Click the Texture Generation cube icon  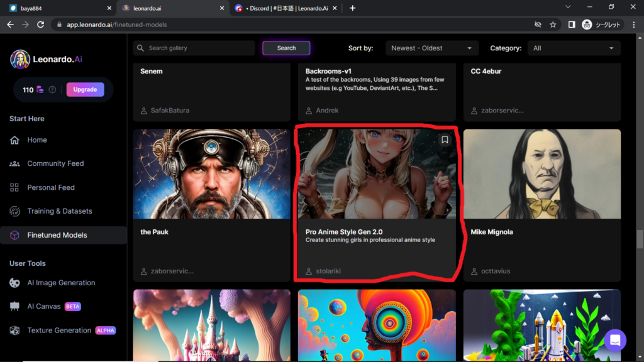pyautogui.click(x=14, y=331)
